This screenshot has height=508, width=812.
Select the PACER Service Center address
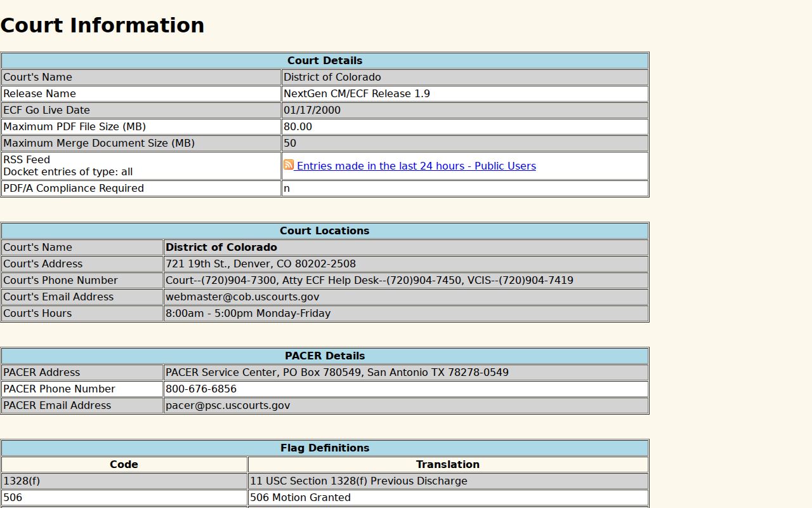(337, 373)
